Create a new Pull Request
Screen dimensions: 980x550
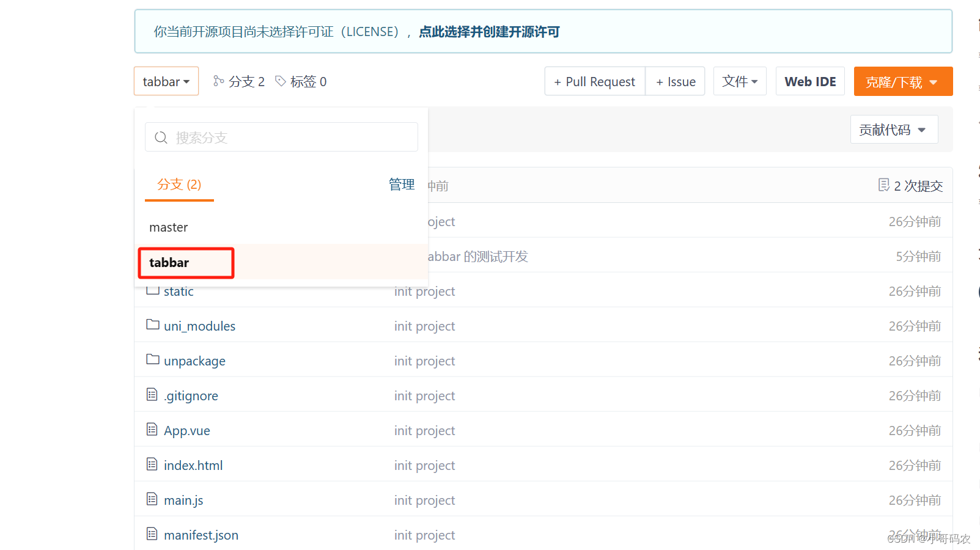[594, 81]
